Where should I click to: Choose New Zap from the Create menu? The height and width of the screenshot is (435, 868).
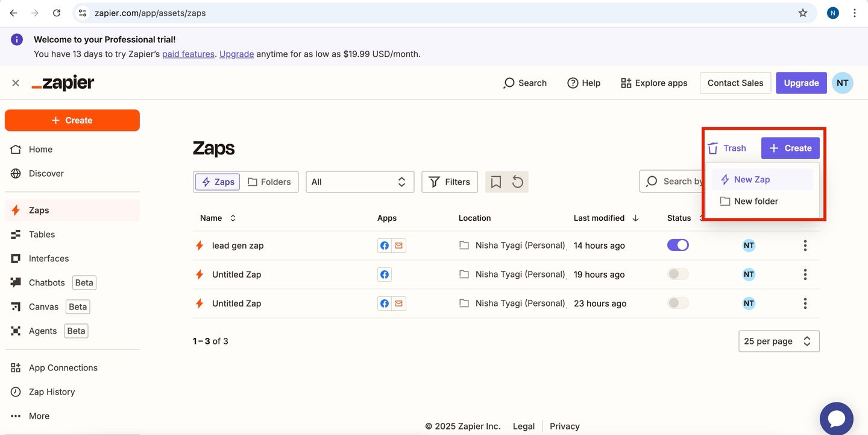point(763,179)
